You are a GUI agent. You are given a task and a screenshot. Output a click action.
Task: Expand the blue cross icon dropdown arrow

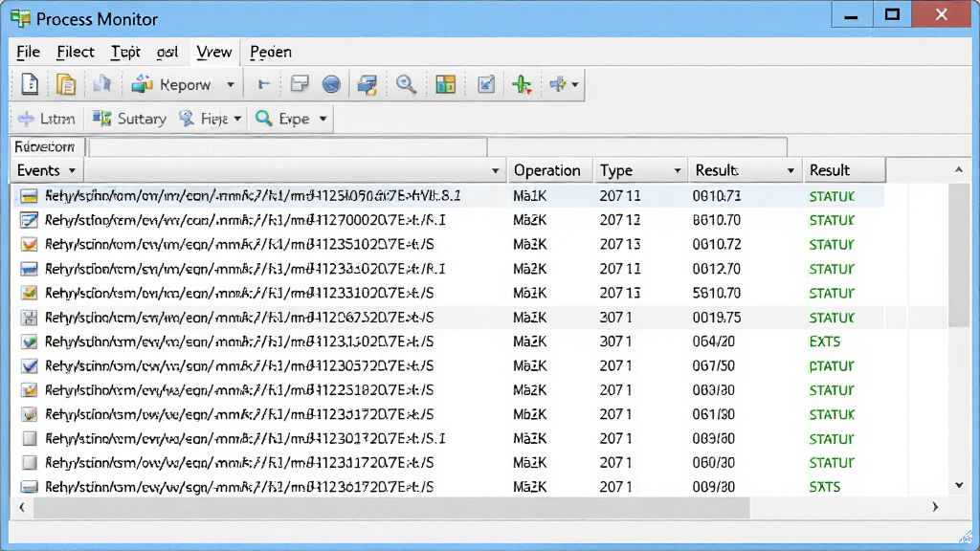[x=575, y=85]
